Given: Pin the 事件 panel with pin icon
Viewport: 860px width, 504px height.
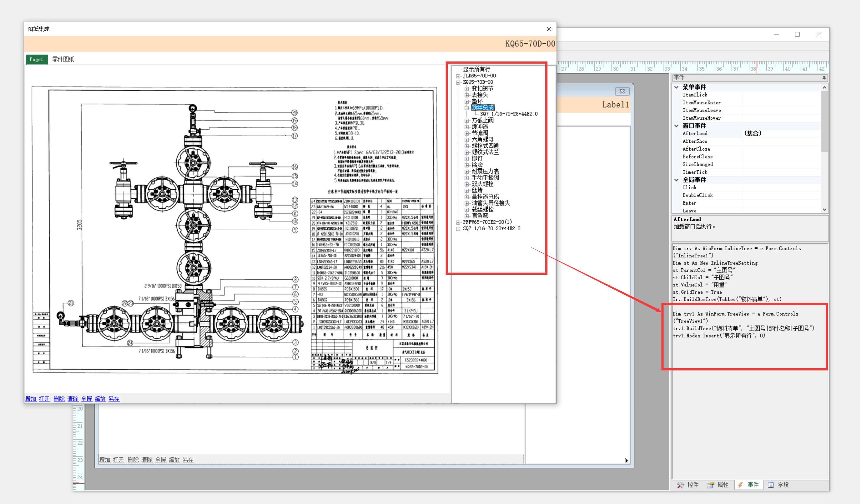Looking at the screenshot, I should (824, 78).
